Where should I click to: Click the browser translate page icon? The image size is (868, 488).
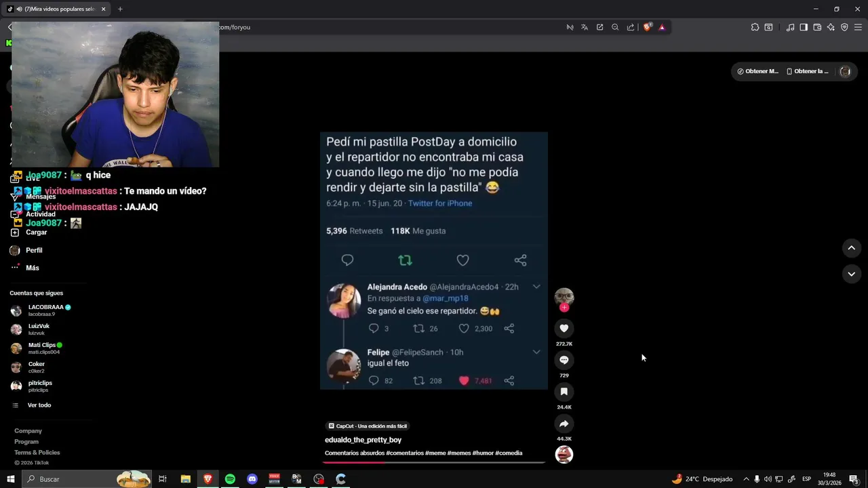585,27
